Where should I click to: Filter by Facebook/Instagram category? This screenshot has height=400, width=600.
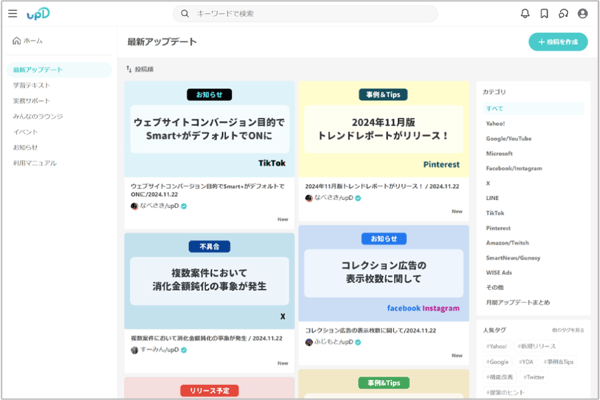tap(514, 168)
